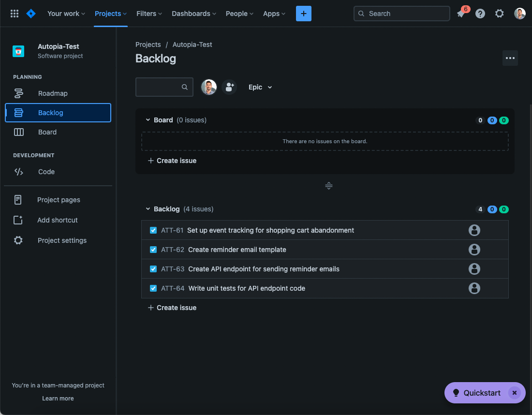The image size is (532, 415).
Task: Click the task type checkbox for ATT-62
Action: (153, 250)
